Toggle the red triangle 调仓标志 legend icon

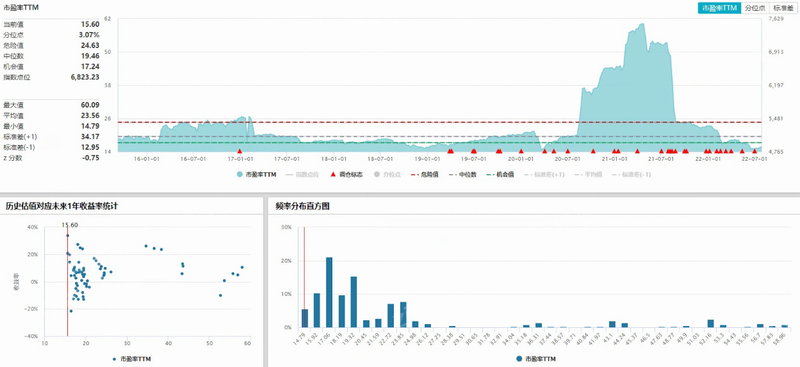pos(333,175)
